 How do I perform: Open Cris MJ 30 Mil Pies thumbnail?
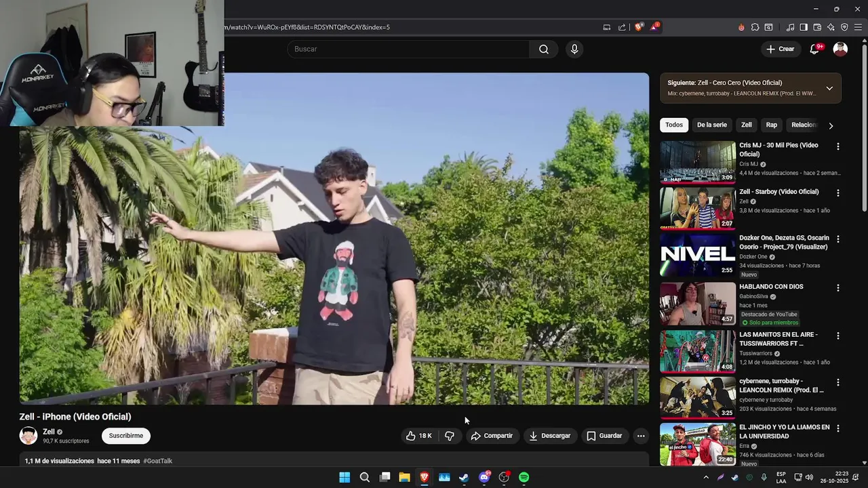[x=698, y=162]
